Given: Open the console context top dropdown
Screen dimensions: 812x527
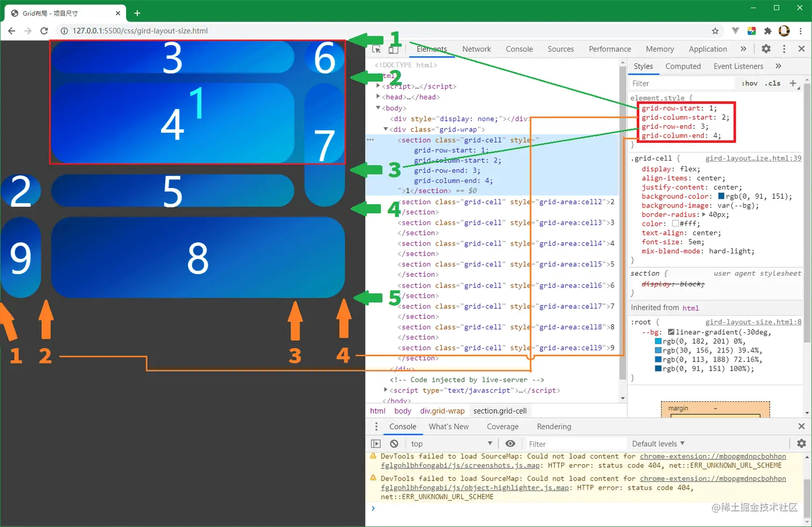Looking at the screenshot, I should (x=452, y=443).
